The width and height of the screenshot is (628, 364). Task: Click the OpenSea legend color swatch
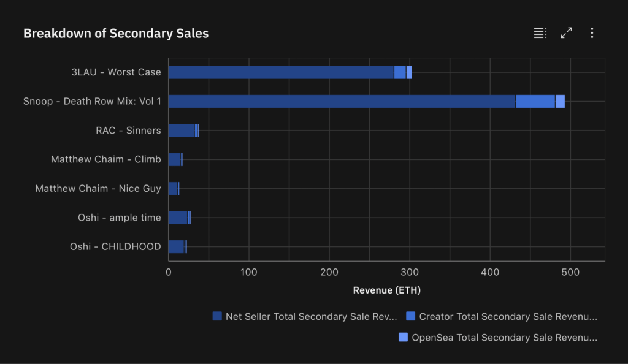point(403,337)
